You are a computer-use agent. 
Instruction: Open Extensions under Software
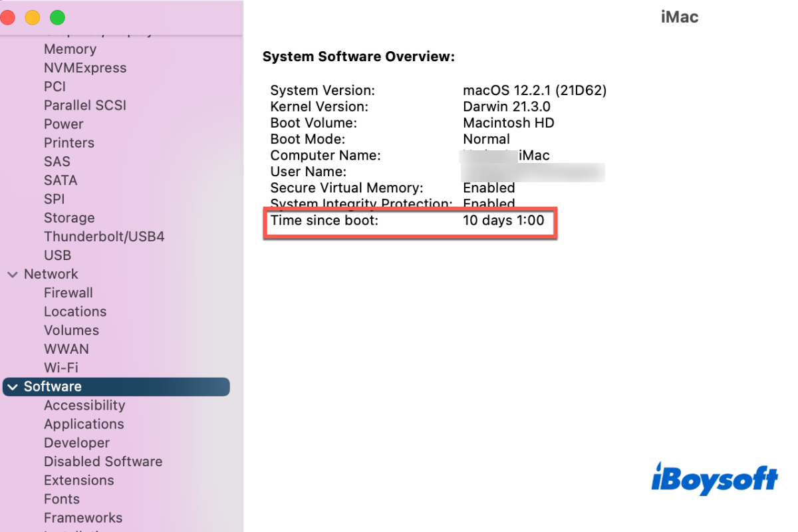tap(79, 480)
